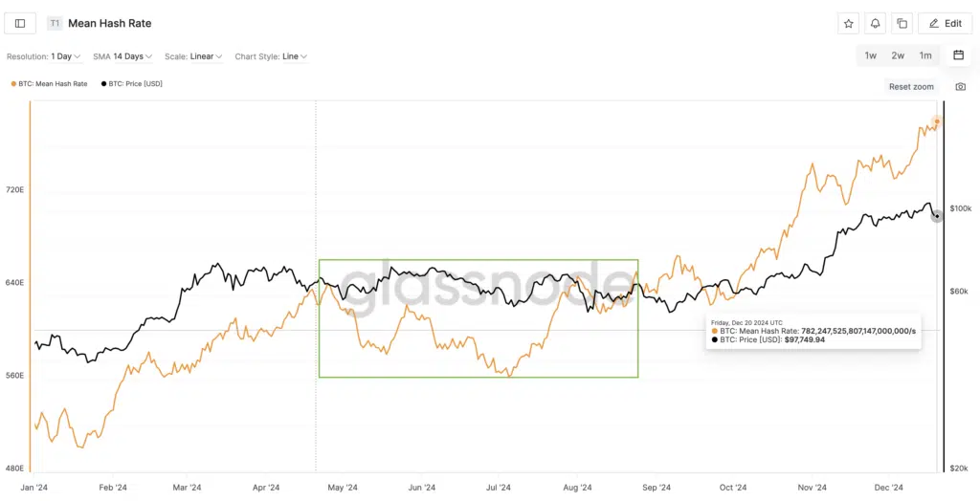Toggle BTC: Price [USD] legend series
Screen dimensions: 980x501
tap(132, 84)
